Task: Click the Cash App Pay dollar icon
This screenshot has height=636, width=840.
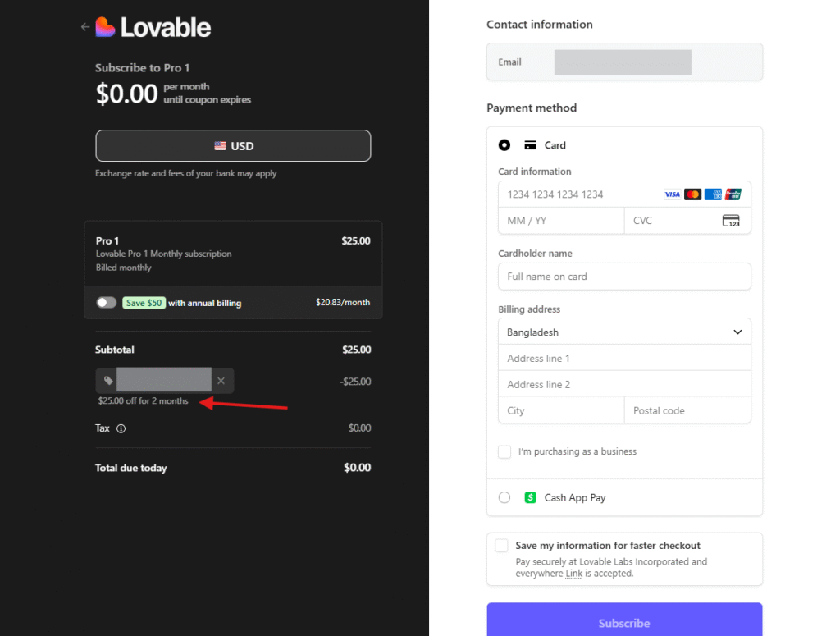Action: (529, 497)
